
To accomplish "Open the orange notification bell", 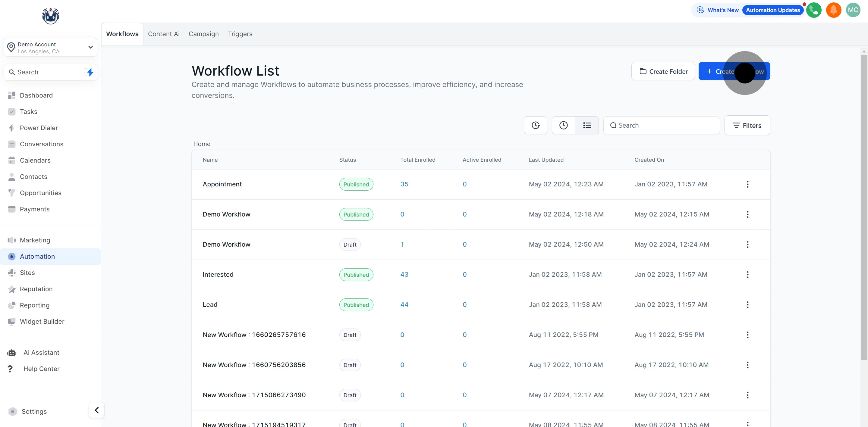I will (x=834, y=10).
